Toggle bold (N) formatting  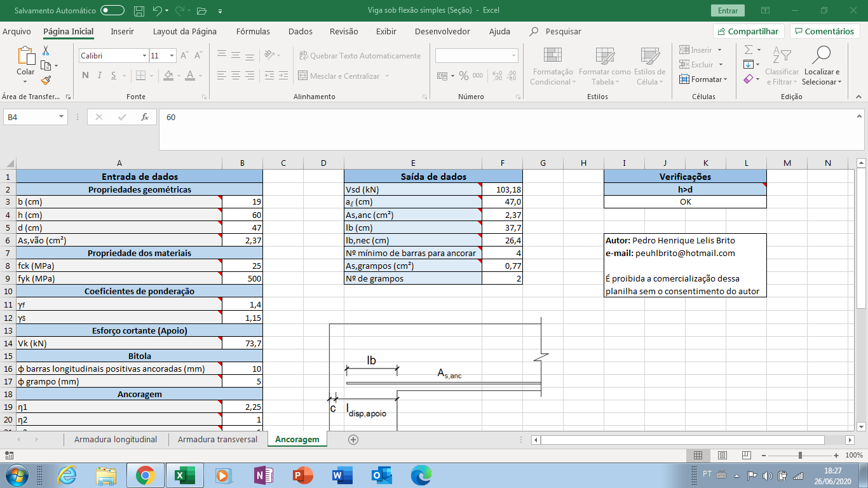[85, 76]
